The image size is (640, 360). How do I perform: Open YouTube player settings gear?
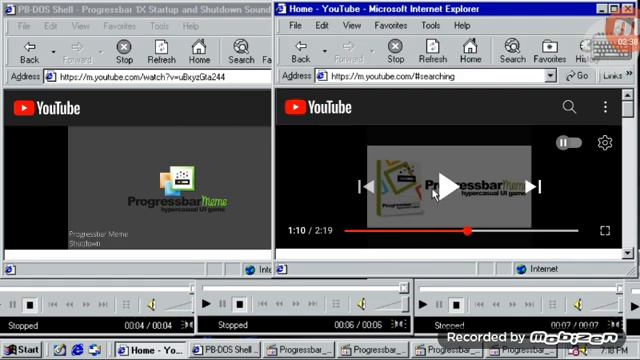[x=604, y=143]
